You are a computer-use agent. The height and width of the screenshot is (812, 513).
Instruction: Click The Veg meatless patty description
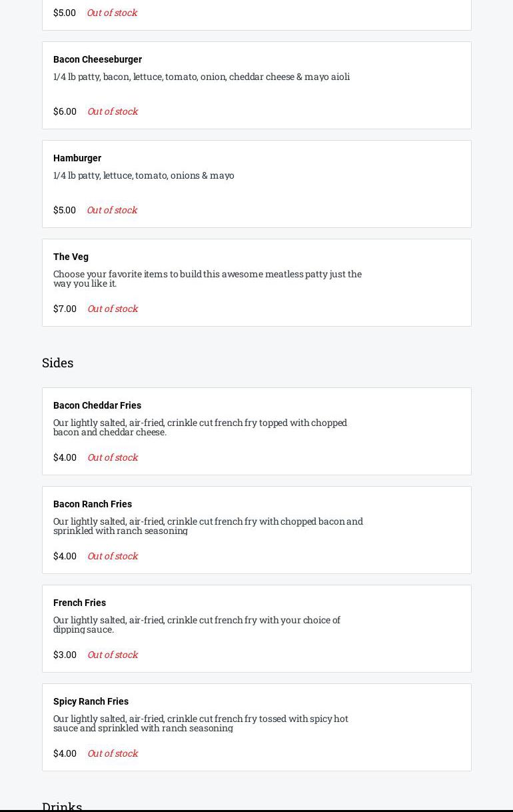pos(207,279)
